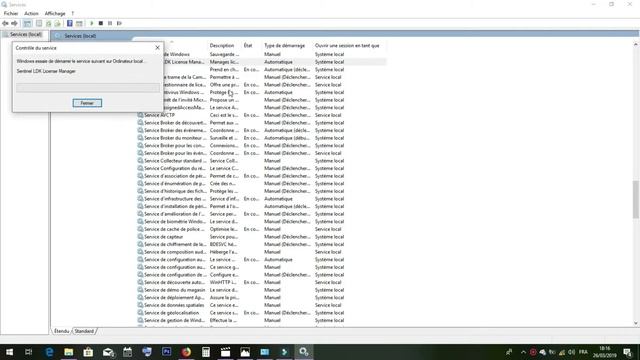Launch Firefox from the taskbar
Screen dimensions: 640x360
coord(186,352)
